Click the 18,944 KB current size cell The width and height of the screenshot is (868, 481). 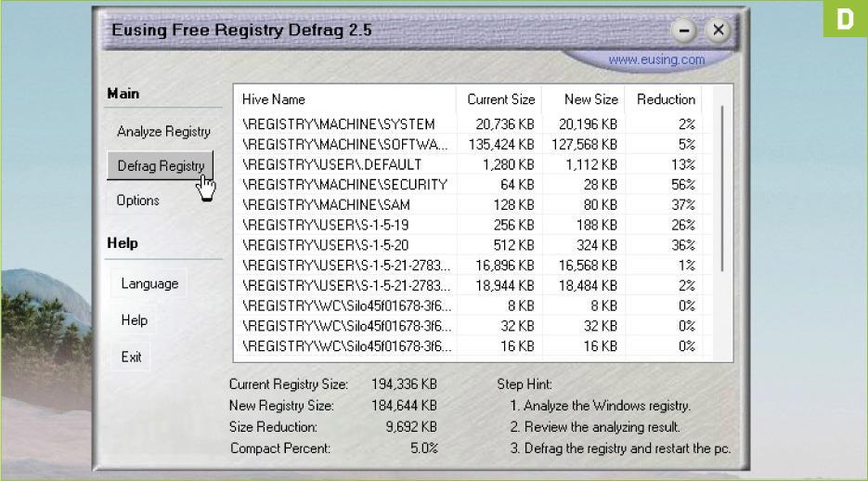[504, 286]
